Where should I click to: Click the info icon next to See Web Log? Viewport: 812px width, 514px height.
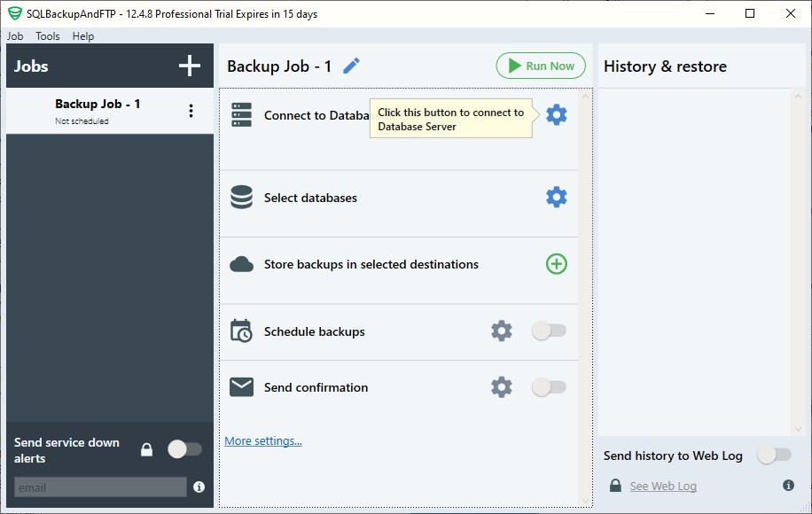(787, 485)
